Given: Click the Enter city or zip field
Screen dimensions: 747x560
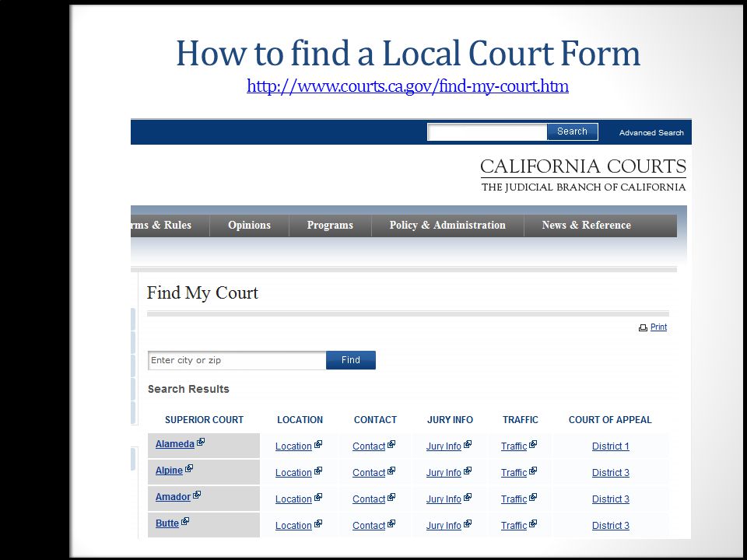Looking at the screenshot, I should [237, 360].
